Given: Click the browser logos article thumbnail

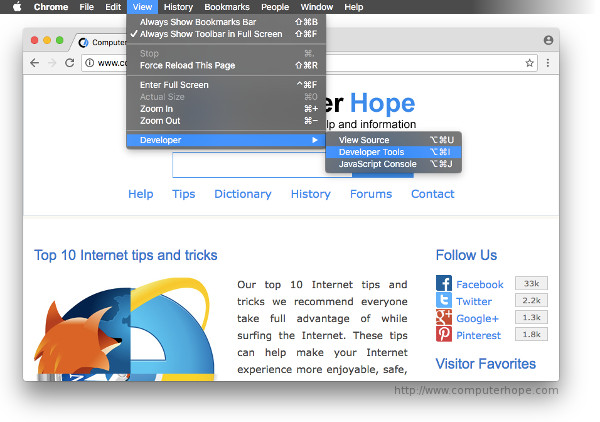Looking at the screenshot, I should tap(125, 329).
